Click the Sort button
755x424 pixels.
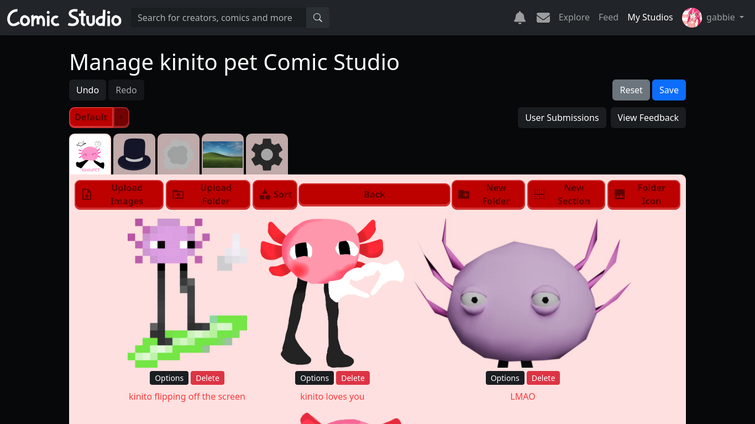[275, 194]
